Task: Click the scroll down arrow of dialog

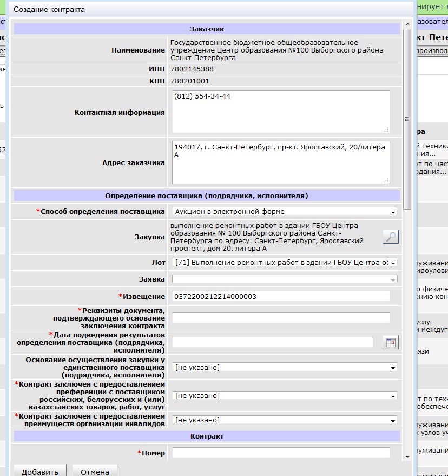Action: [x=407, y=457]
